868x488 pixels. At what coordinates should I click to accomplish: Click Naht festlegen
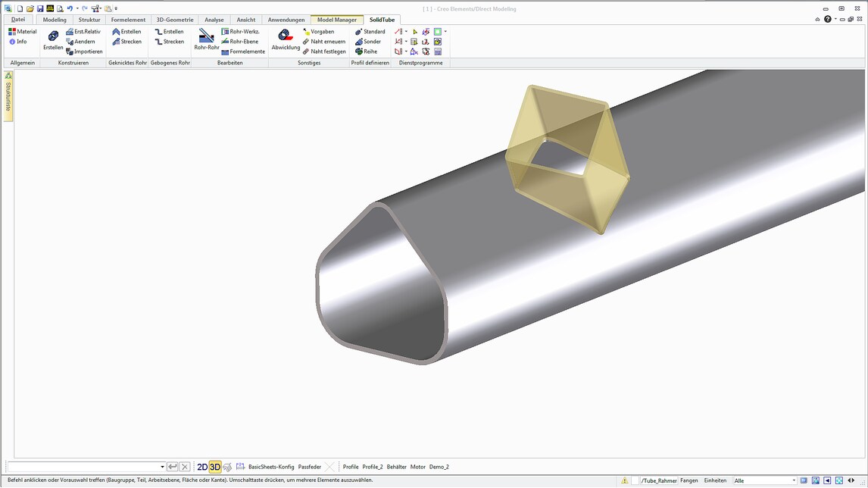(324, 52)
